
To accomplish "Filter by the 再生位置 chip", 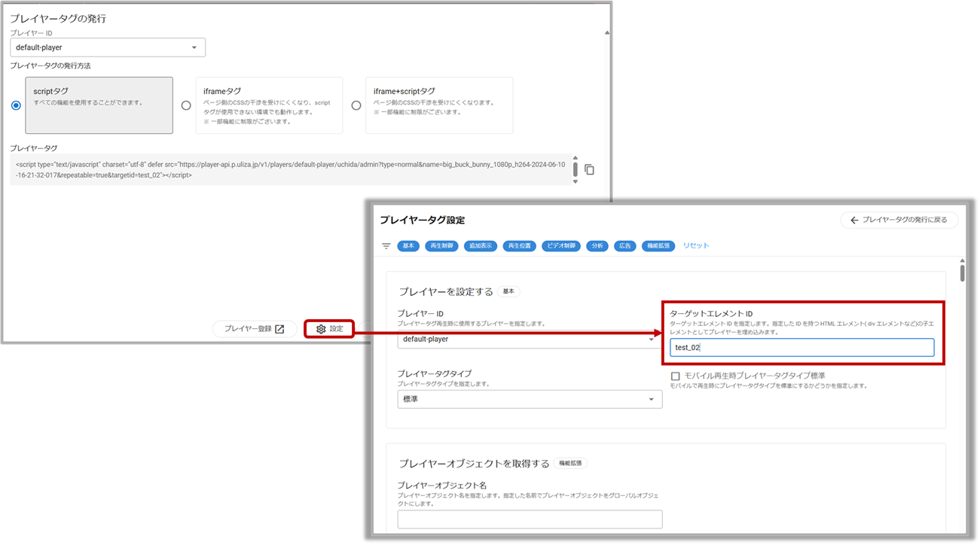I will [x=520, y=246].
